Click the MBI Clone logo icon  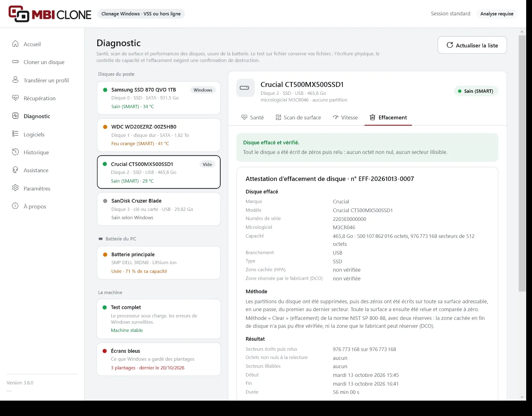(x=19, y=14)
